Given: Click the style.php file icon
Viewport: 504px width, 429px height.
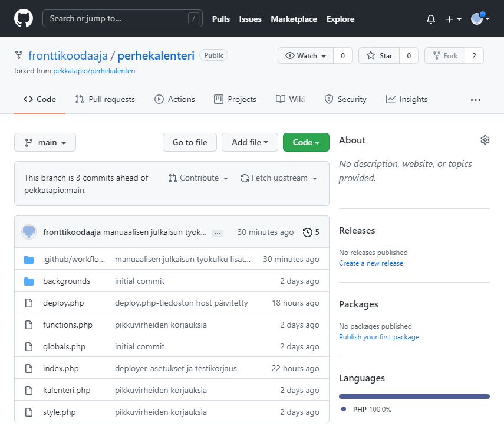Looking at the screenshot, I should (x=29, y=412).
